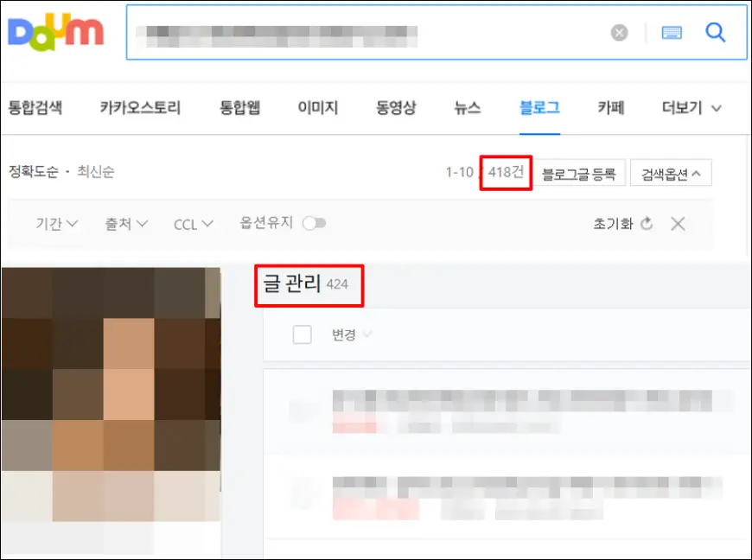Check the select-all checkbox
This screenshot has height=560, width=752.
(302, 335)
